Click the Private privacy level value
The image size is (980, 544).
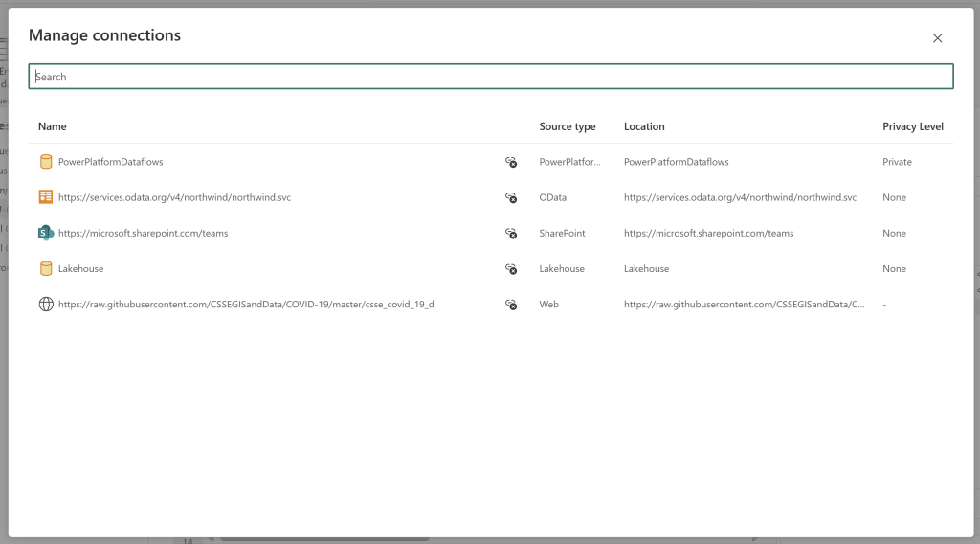[897, 162]
